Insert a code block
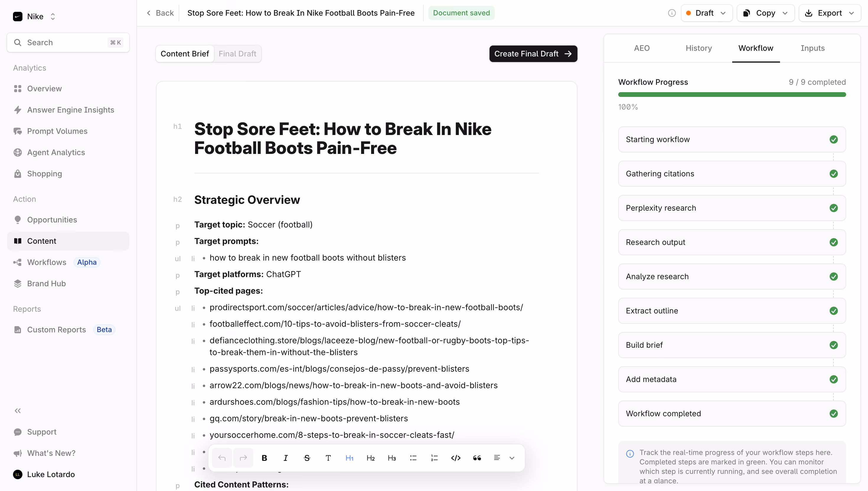Image resolution: width=868 pixels, height=491 pixels. coord(456,458)
